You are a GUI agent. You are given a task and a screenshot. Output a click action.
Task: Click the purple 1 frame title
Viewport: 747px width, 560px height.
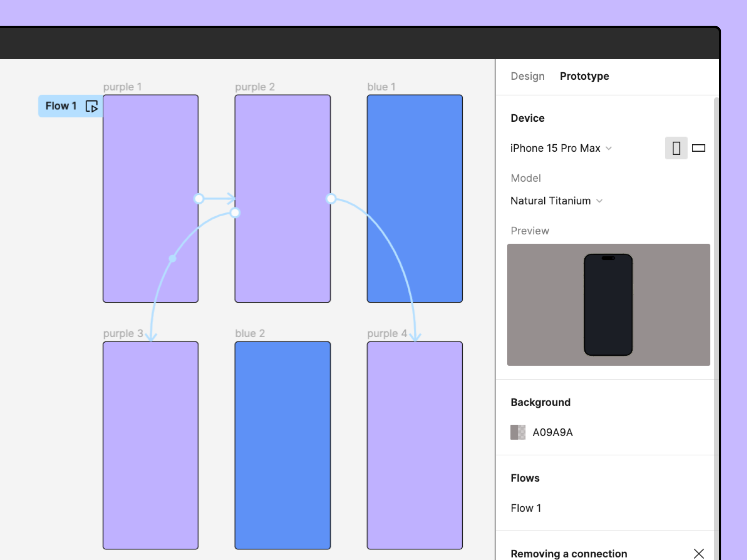click(122, 87)
